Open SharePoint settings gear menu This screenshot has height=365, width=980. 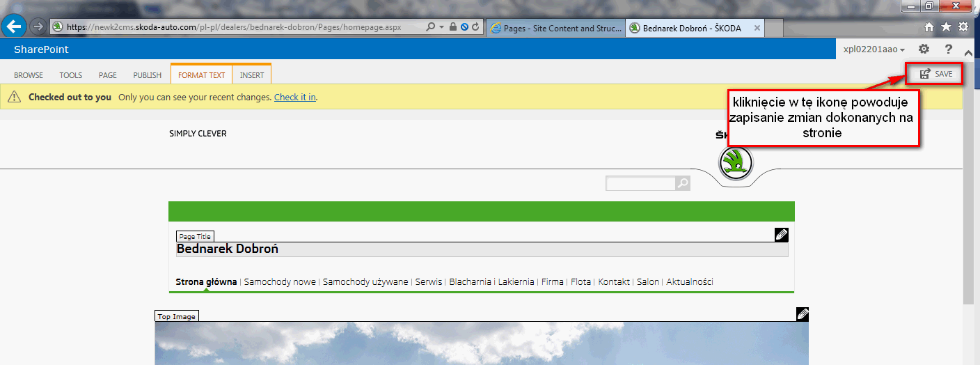pos(924,49)
